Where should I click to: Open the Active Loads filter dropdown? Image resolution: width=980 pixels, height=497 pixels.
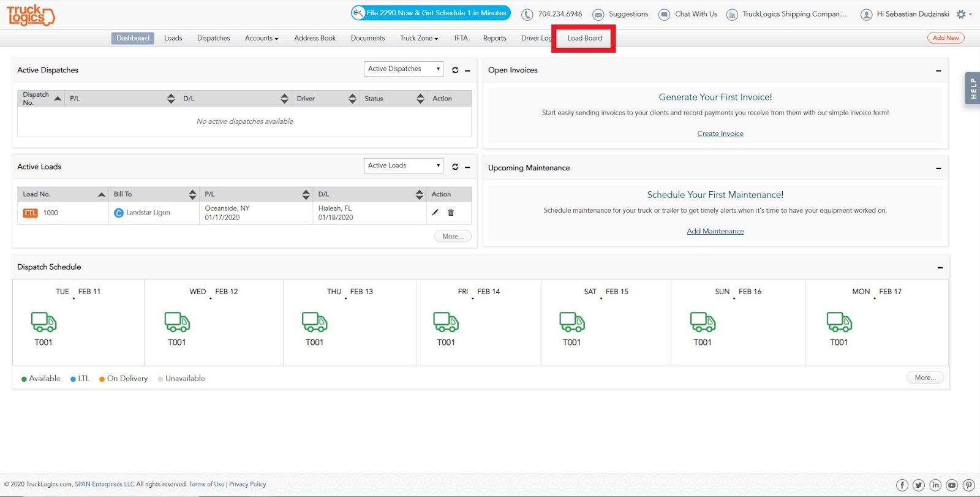tap(403, 165)
